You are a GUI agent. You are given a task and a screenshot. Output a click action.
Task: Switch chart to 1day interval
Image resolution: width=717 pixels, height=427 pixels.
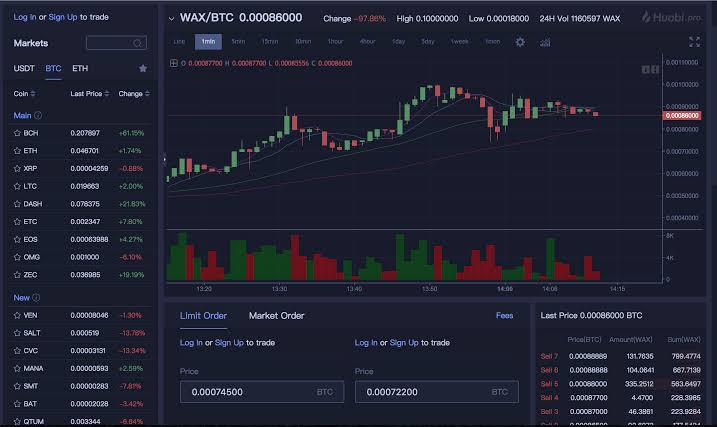point(399,42)
